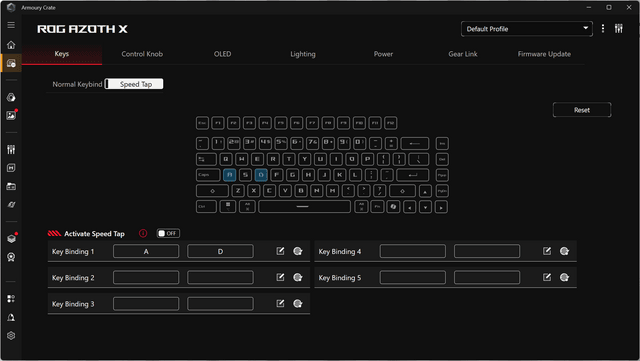The height and width of the screenshot is (361, 640).
Task: Click the first Key Binding 5 field
Action: point(413,277)
